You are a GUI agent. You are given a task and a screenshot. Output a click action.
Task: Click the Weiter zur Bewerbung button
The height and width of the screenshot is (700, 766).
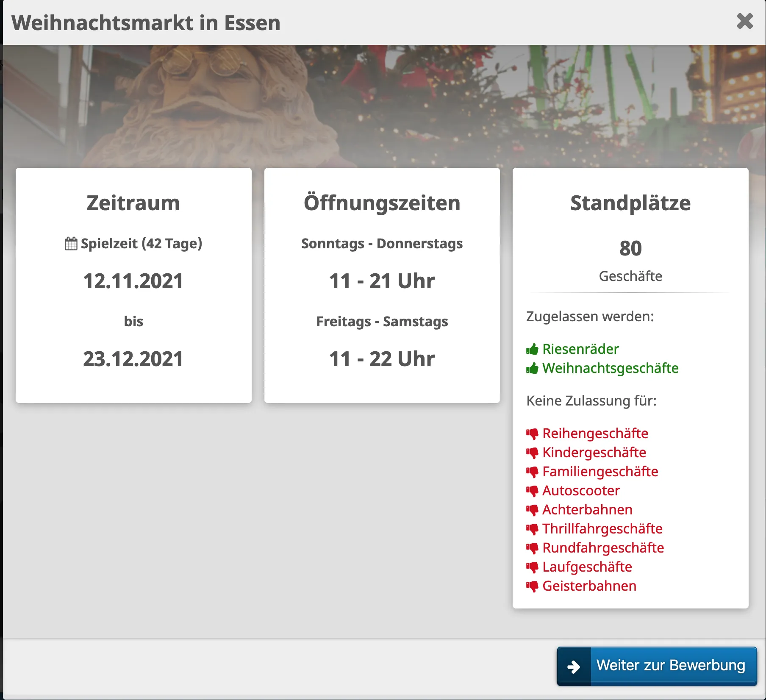pyautogui.click(x=670, y=666)
